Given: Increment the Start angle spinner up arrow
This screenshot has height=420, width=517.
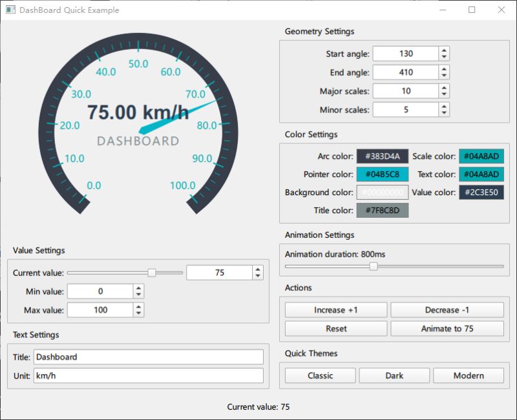Looking at the screenshot, I should point(444,50).
